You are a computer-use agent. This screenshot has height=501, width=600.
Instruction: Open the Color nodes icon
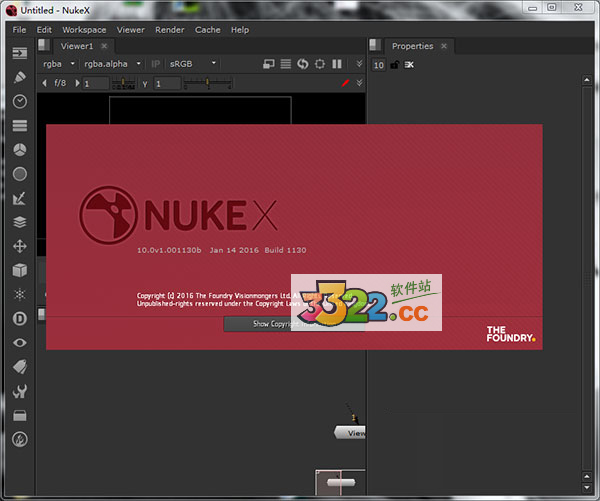20,149
